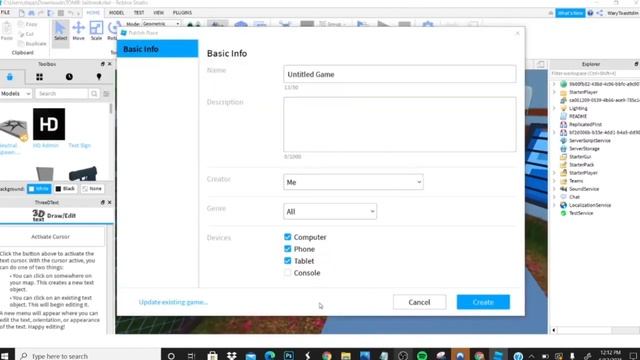Open Dropbox from the taskbar
The width and height of the screenshot is (640, 360).
[232, 356]
